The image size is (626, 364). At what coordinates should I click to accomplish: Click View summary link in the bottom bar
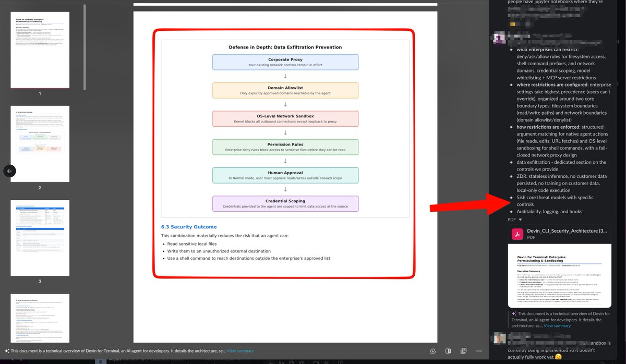(240, 351)
